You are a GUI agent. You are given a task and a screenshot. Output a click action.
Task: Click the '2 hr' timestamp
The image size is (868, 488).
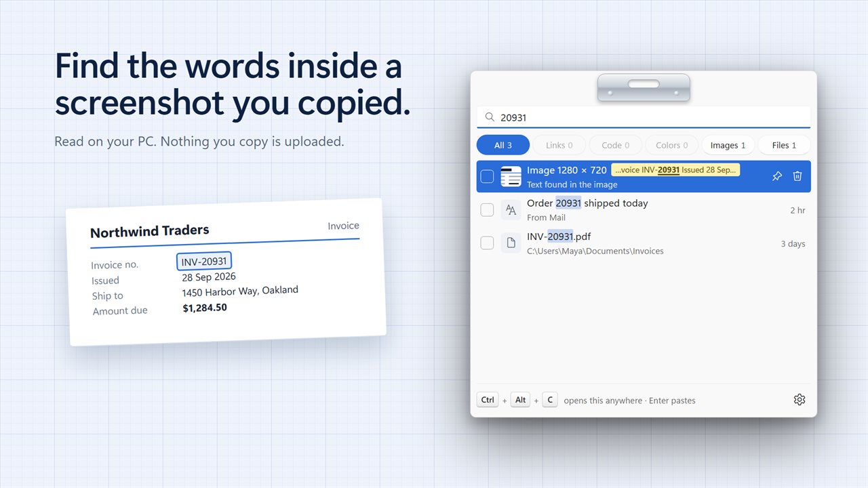pyautogui.click(x=797, y=210)
